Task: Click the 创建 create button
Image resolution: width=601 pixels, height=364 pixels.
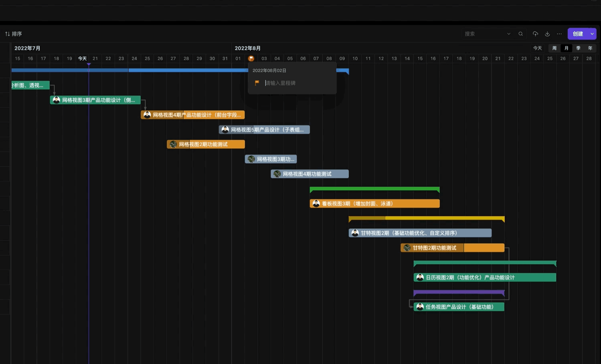Action: tap(577, 34)
